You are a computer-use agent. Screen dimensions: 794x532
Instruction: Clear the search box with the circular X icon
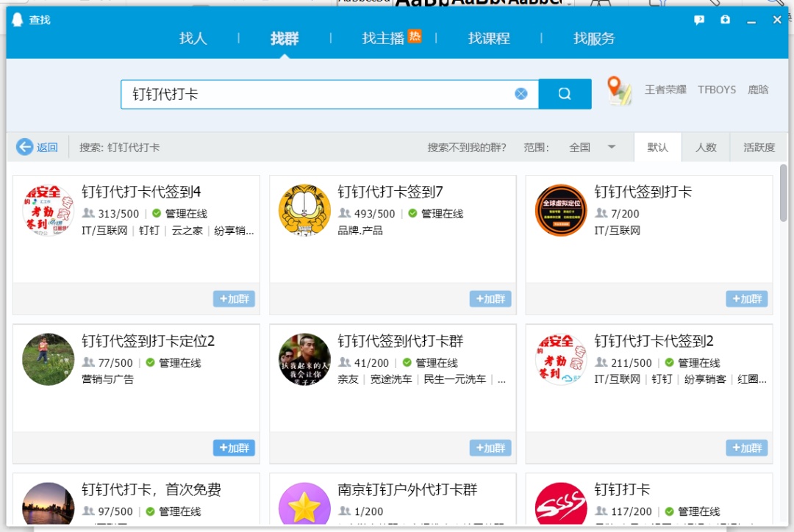click(521, 93)
